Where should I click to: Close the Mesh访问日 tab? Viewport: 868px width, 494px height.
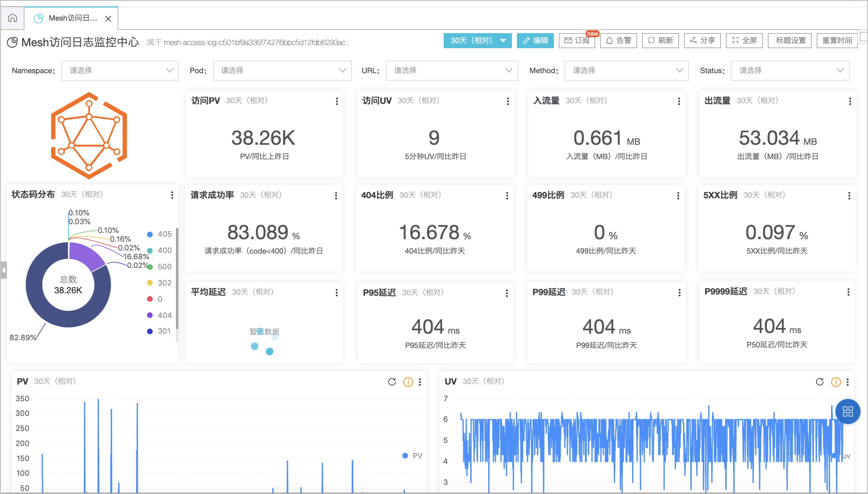108,19
